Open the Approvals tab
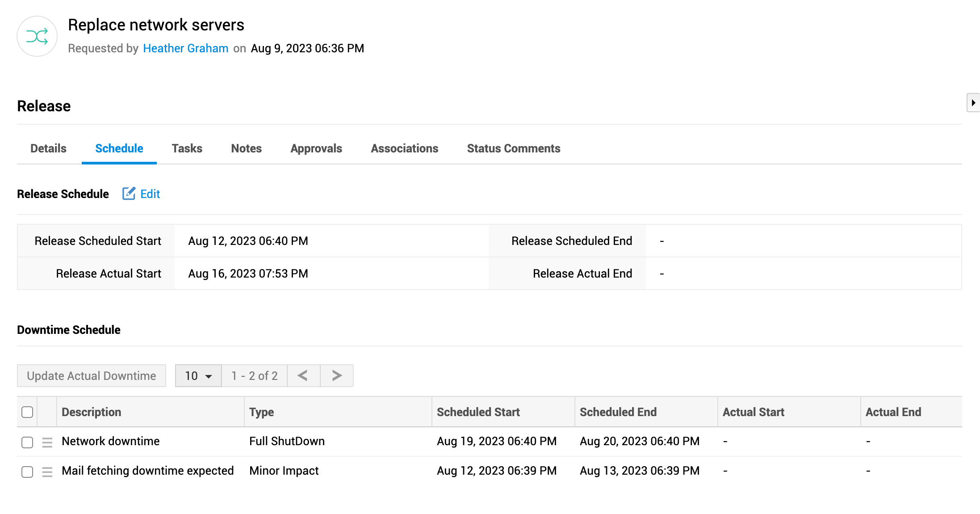The image size is (980, 514). click(316, 148)
